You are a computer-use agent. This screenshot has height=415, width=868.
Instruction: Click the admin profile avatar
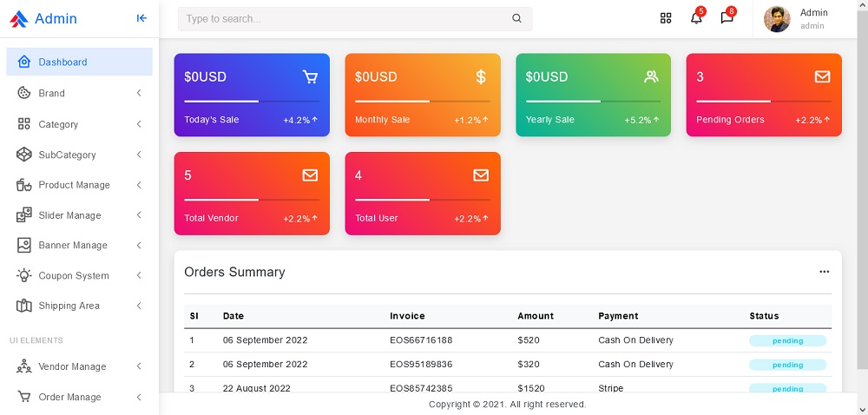pos(777,19)
